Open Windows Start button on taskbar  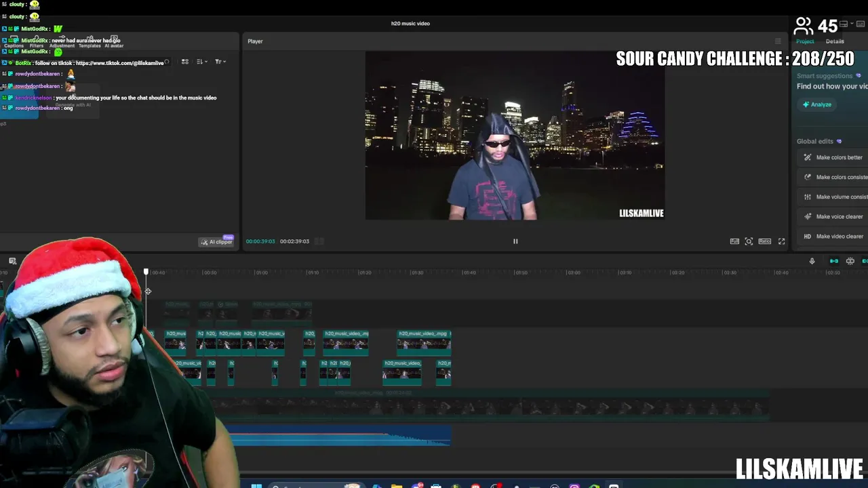(256, 485)
